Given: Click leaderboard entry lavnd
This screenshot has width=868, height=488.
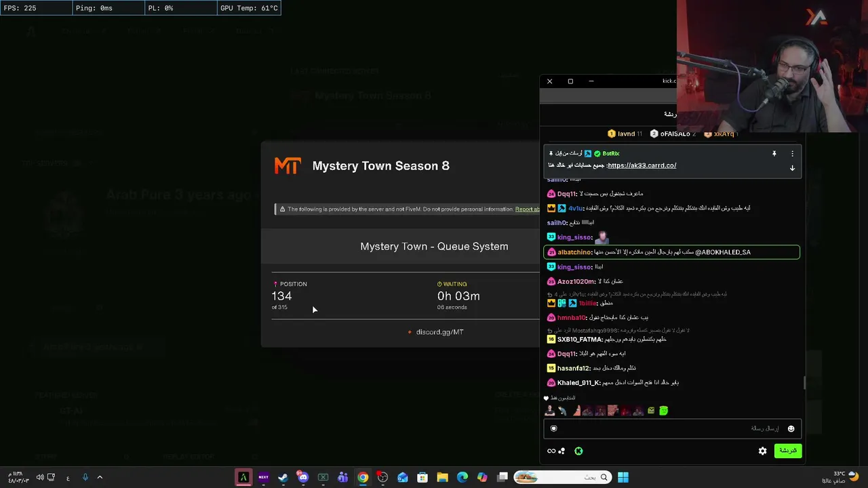Looking at the screenshot, I should (625, 134).
